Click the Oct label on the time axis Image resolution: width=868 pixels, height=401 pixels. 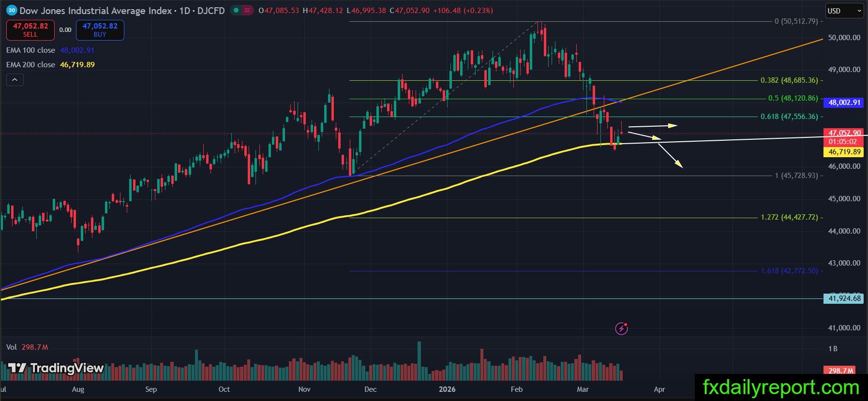tap(224, 389)
